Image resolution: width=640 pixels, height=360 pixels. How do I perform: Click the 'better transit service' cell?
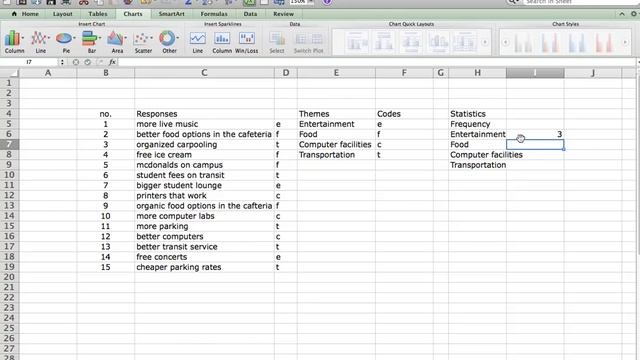tap(204, 247)
